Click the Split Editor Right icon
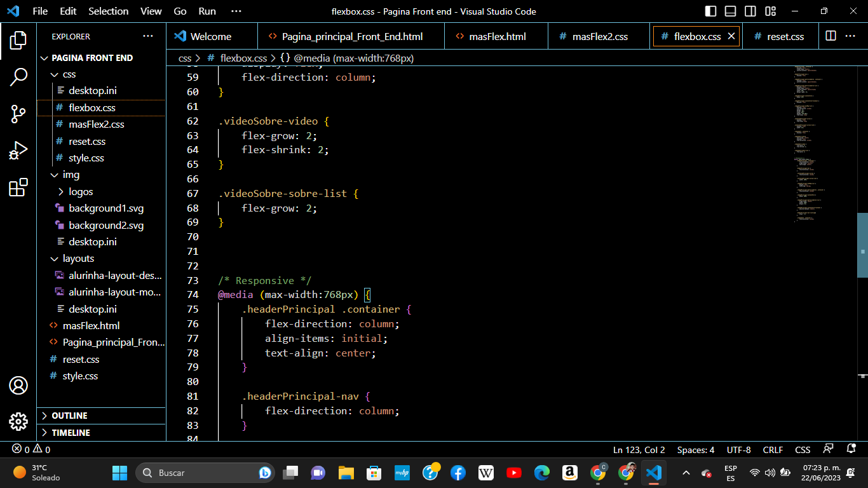The width and height of the screenshot is (868, 488). (x=831, y=36)
